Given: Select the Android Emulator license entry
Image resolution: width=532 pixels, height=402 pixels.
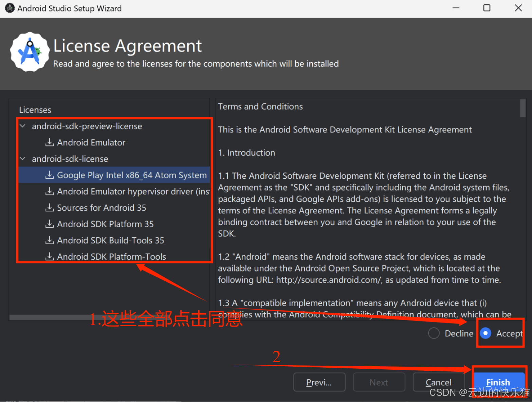Looking at the screenshot, I should click(91, 142).
